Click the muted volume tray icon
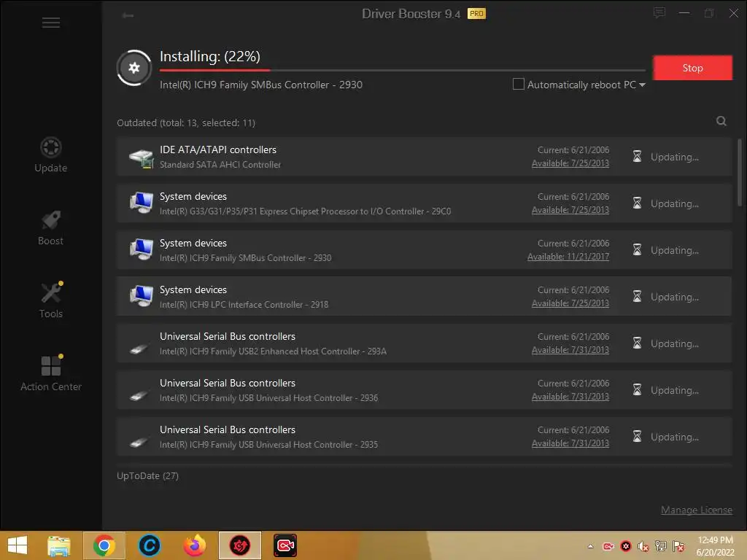This screenshot has height=560, width=747. (643, 547)
